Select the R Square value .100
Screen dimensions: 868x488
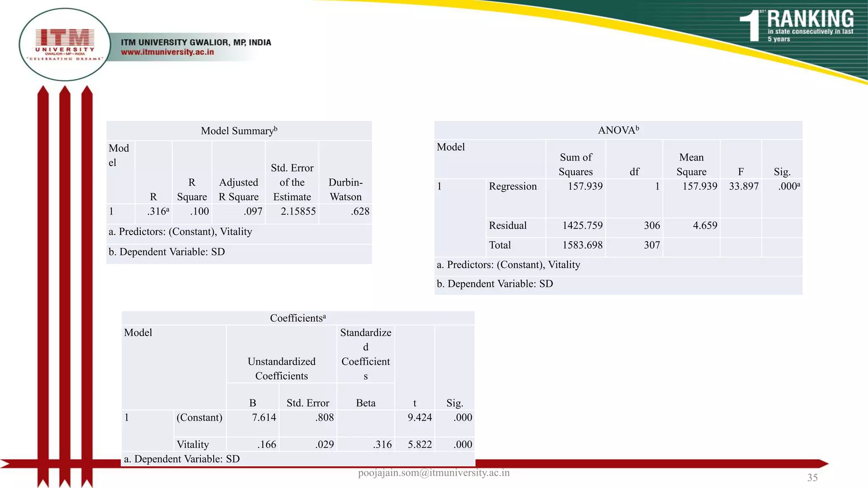pos(199,211)
